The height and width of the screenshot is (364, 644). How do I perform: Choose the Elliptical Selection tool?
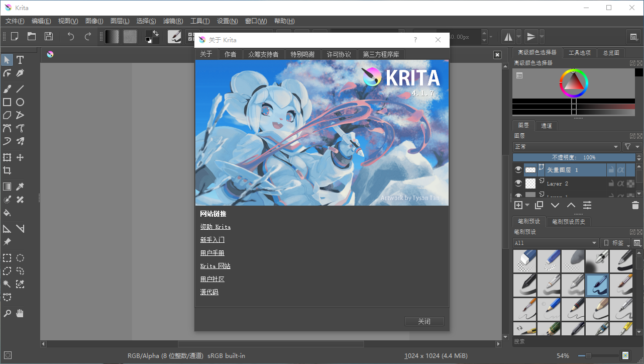20,258
